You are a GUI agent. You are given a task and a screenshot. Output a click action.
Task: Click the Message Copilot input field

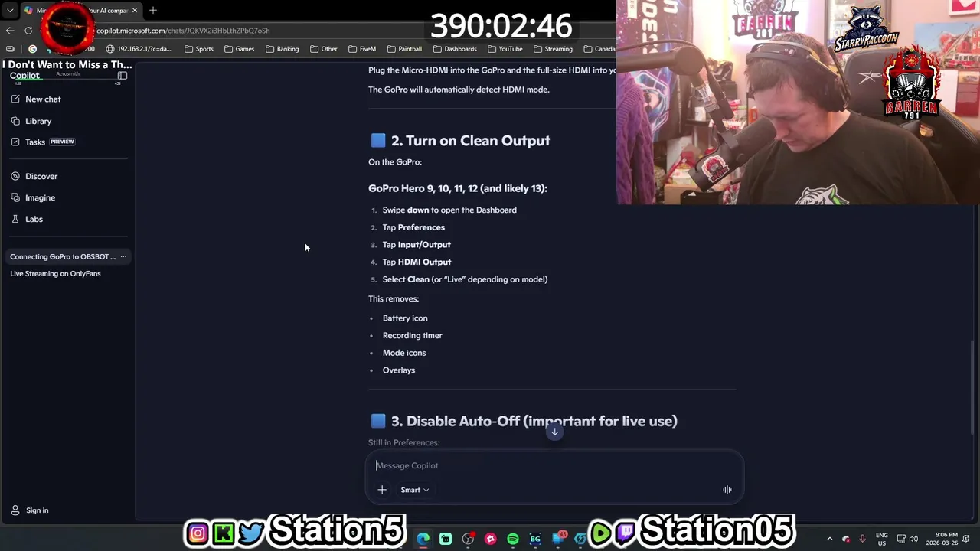554,465
